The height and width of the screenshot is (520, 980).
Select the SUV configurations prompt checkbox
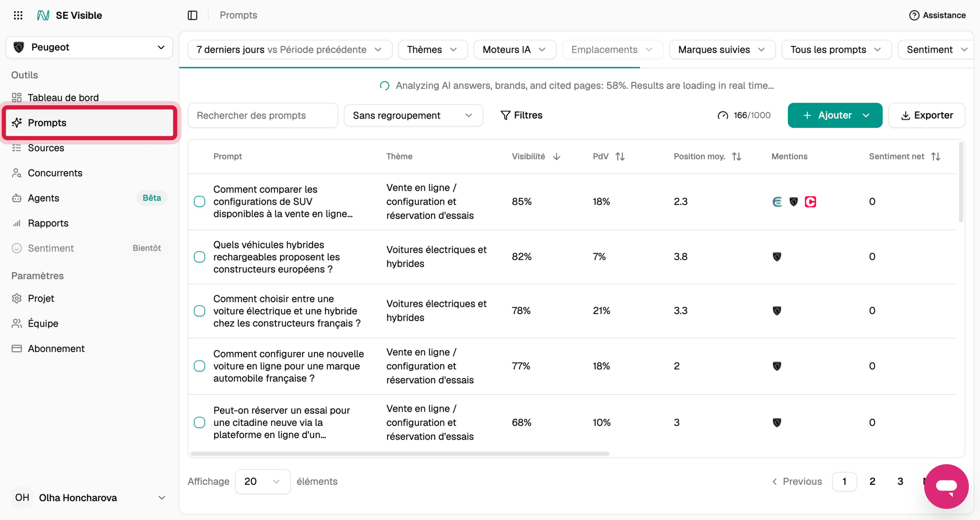[x=199, y=202]
